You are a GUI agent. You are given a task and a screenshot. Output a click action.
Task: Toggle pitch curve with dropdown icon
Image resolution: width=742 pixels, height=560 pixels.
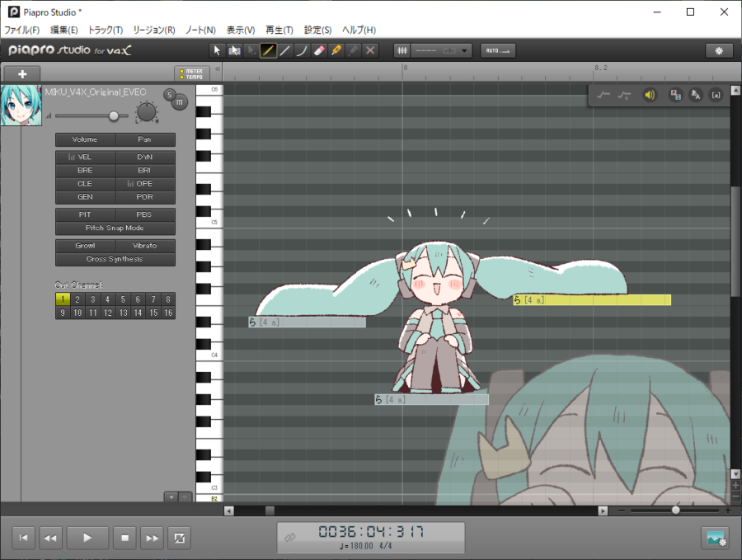[x=624, y=95]
